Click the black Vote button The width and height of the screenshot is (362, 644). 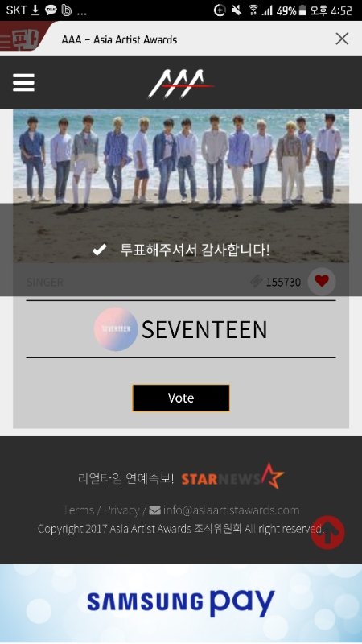pos(181,398)
